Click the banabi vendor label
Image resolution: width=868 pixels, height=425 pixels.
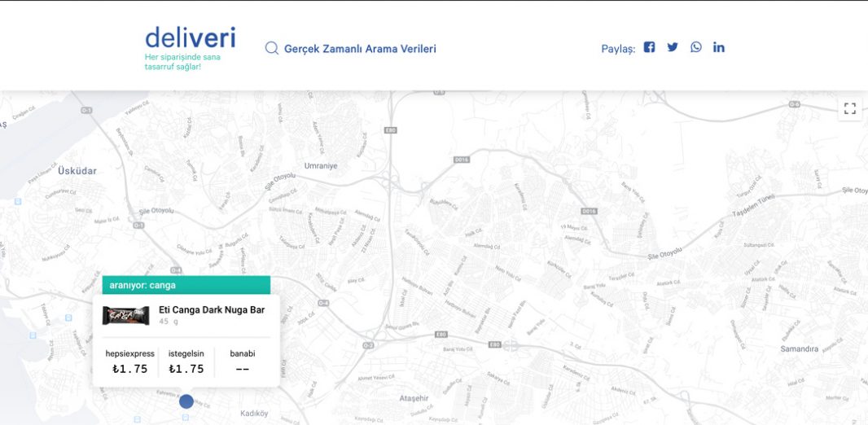(243, 353)
